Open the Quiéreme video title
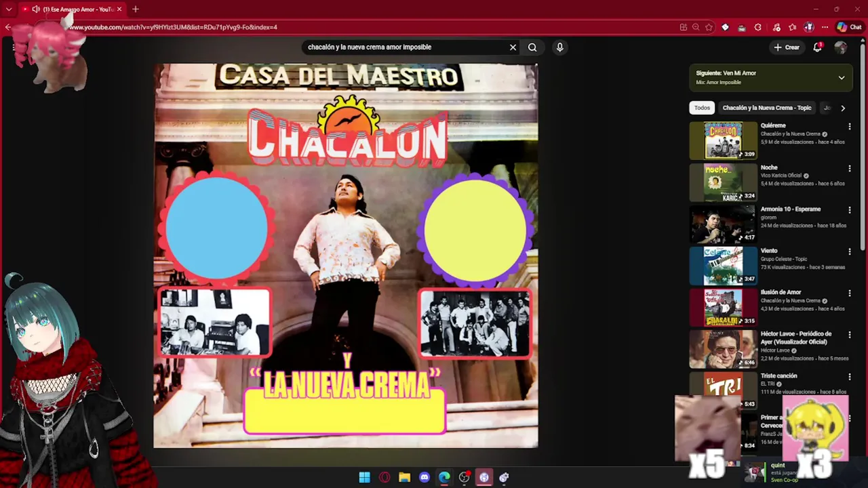 (x=773, y=125)
